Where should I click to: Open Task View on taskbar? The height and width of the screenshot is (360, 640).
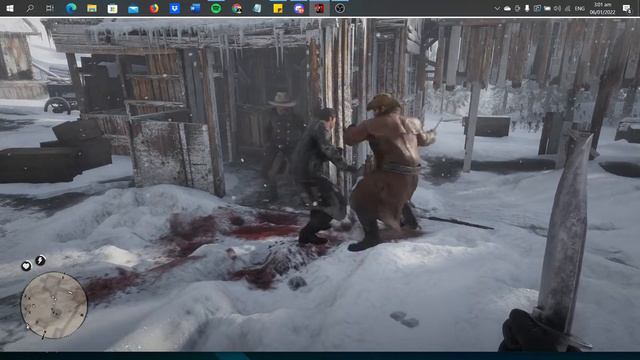50,8
